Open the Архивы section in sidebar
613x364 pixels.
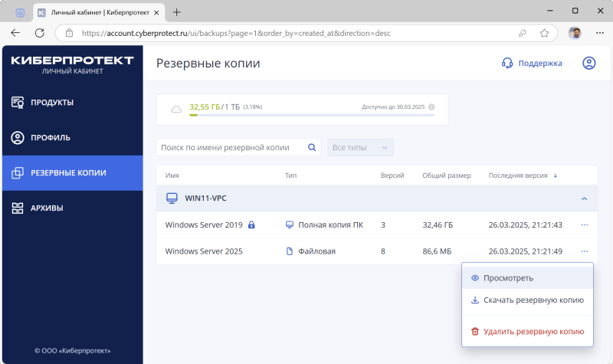click(73, 208)
